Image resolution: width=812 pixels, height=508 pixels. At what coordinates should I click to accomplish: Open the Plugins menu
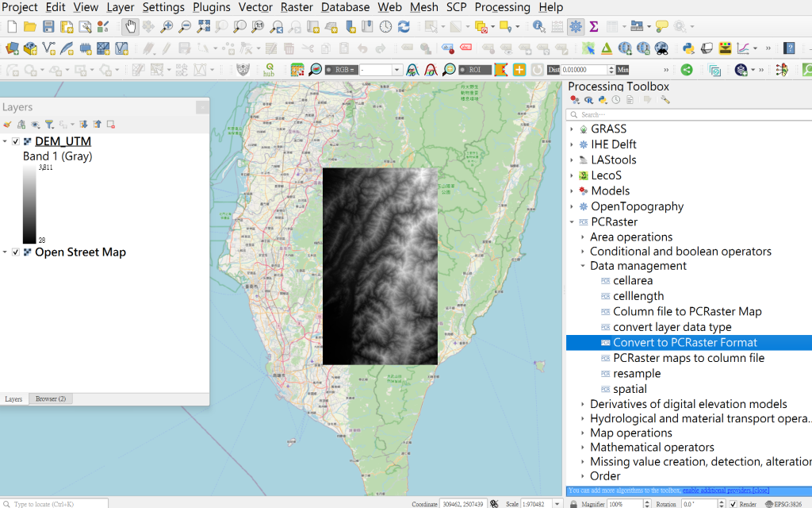(x=212, y=7)
